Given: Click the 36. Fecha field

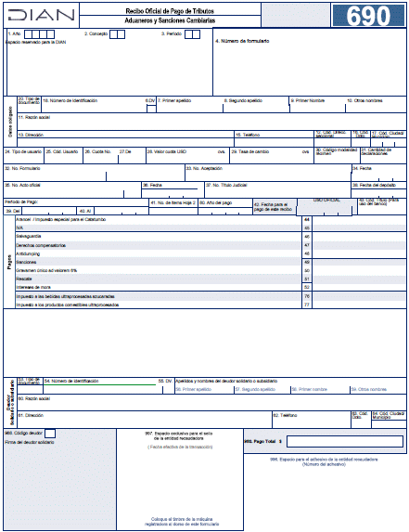Looking at the screenshot, I should click(x=173, y=189).
